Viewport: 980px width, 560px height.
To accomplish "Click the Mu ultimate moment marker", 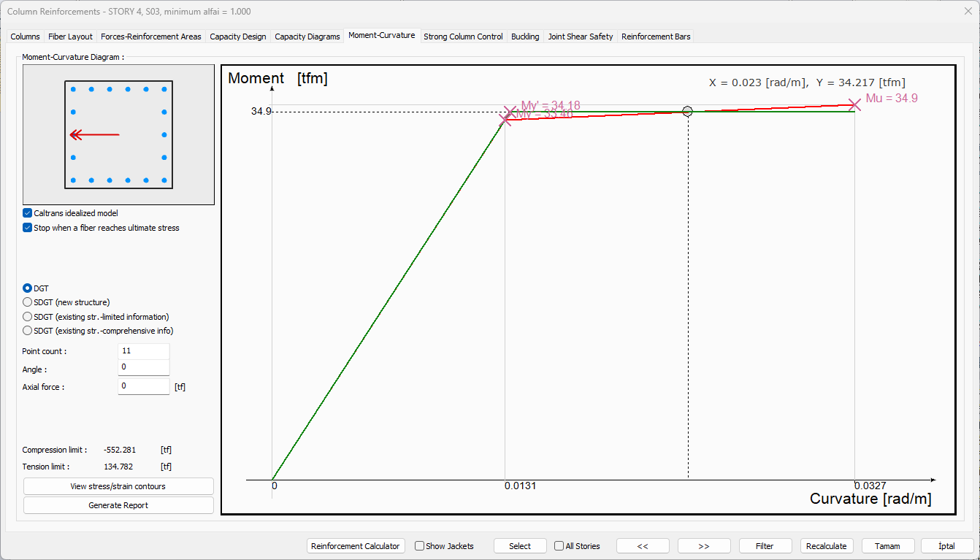I will 854,104.
